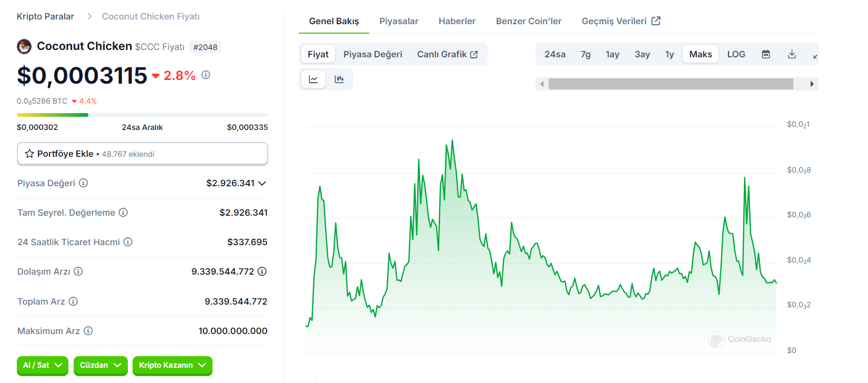Click the Coconut Chicken Fiyatı breadcrumb text

coord(151,16)
